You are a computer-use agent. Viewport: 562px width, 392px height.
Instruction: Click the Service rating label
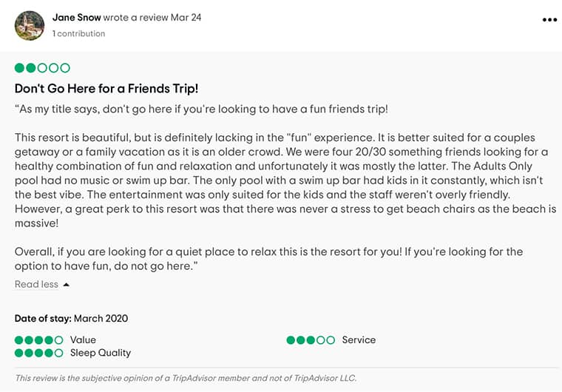(x=359, y=340)
